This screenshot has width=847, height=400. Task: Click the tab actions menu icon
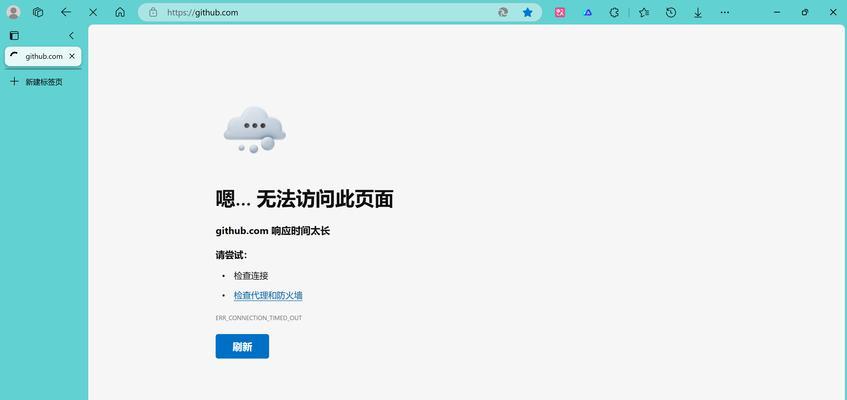coord(15,36)
